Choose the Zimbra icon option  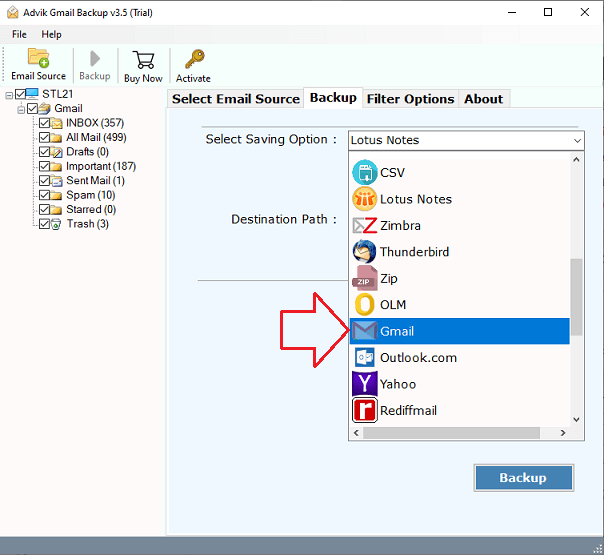(364, 225)
